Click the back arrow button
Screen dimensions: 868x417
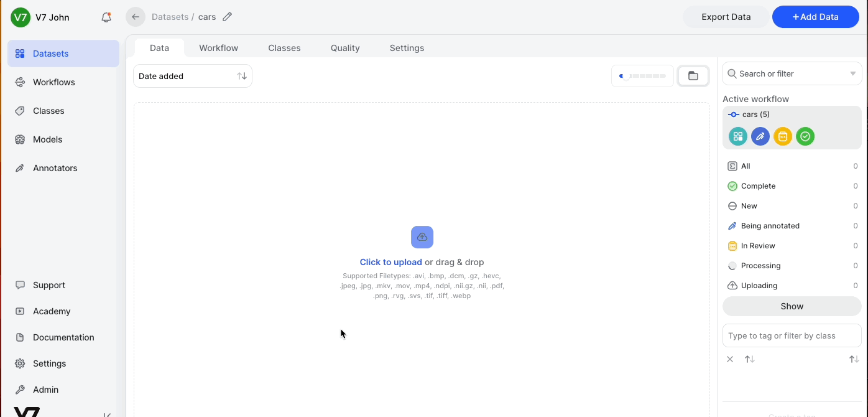coord(136,17)
